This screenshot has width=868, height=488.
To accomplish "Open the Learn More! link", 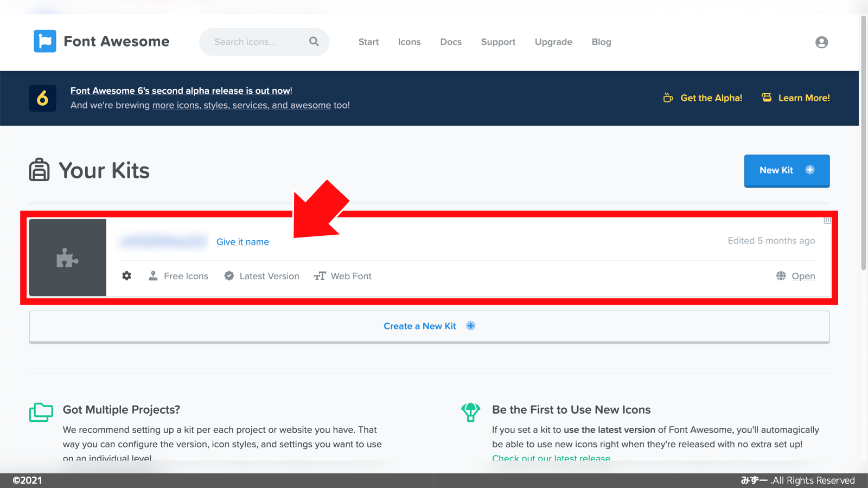I will [x=804, y=98].
